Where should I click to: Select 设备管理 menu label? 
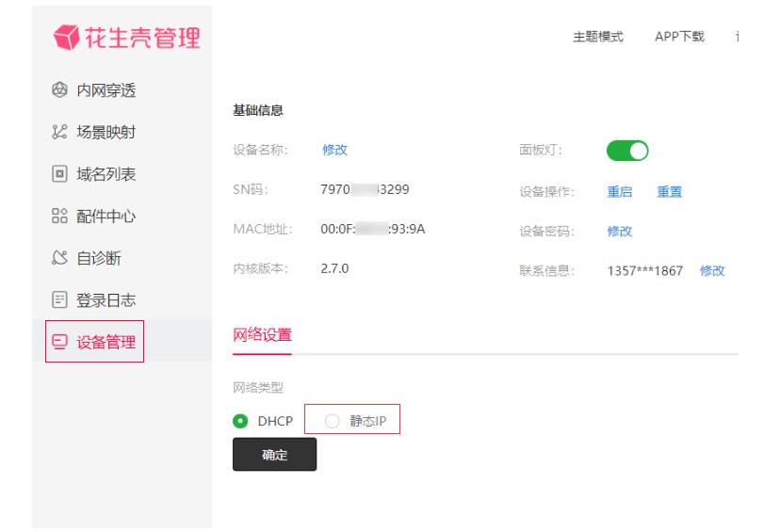click(106, 342)
